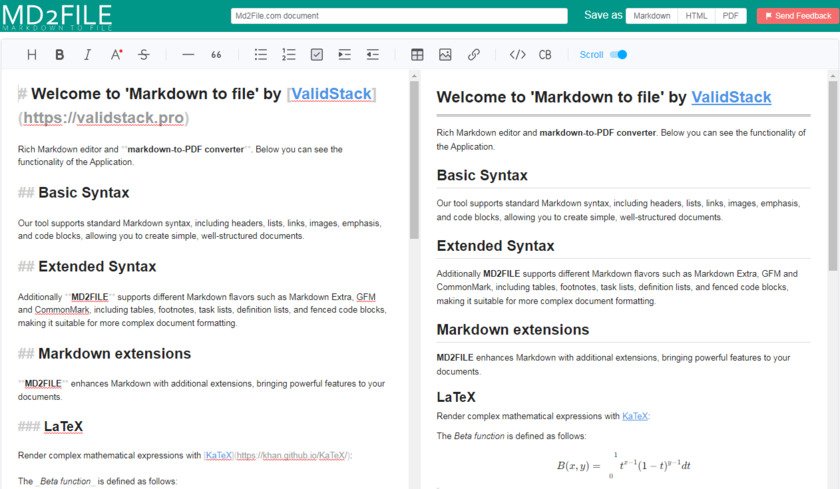Click the preview 'Markdown extensions' heading
Image resolution: width=840 pixels, height=489 pixels.
(x=513, y=330)
